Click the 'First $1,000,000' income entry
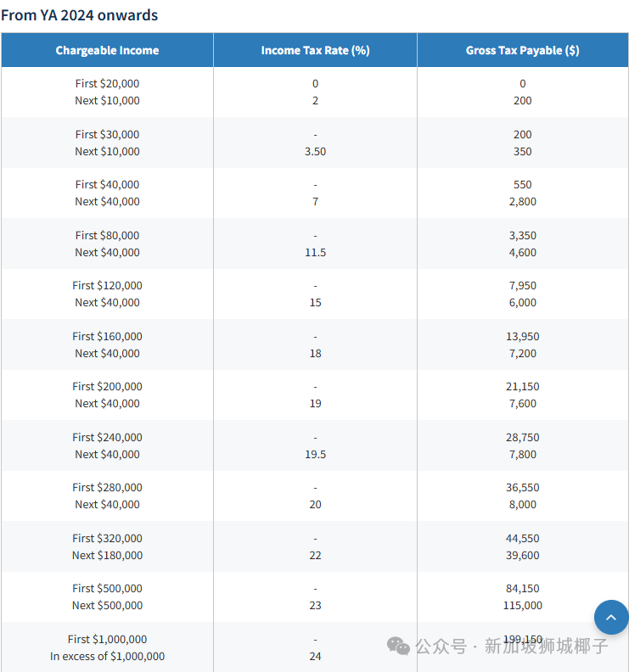This screenshot has width=629, height=672. coord(107,639)
